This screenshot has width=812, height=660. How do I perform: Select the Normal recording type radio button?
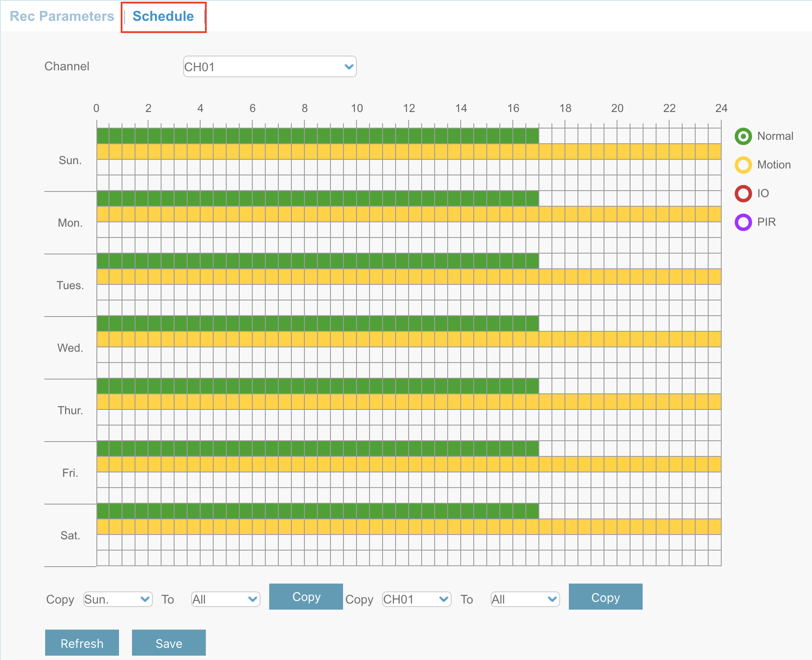(x=743, y=136)
